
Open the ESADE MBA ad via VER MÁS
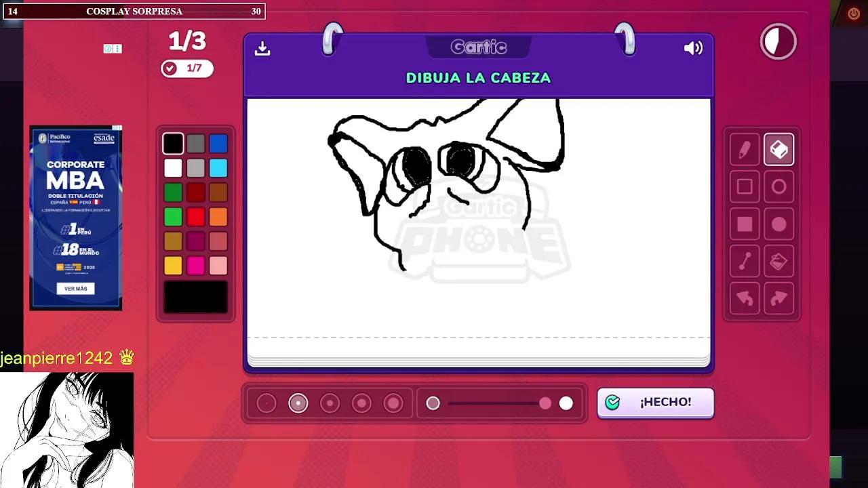click(x=76, y=288)
